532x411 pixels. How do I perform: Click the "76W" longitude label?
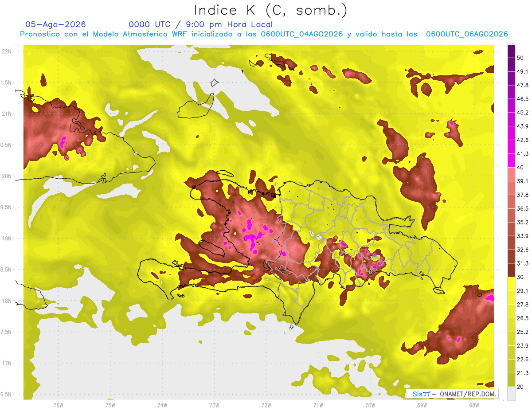click(58, 405)
